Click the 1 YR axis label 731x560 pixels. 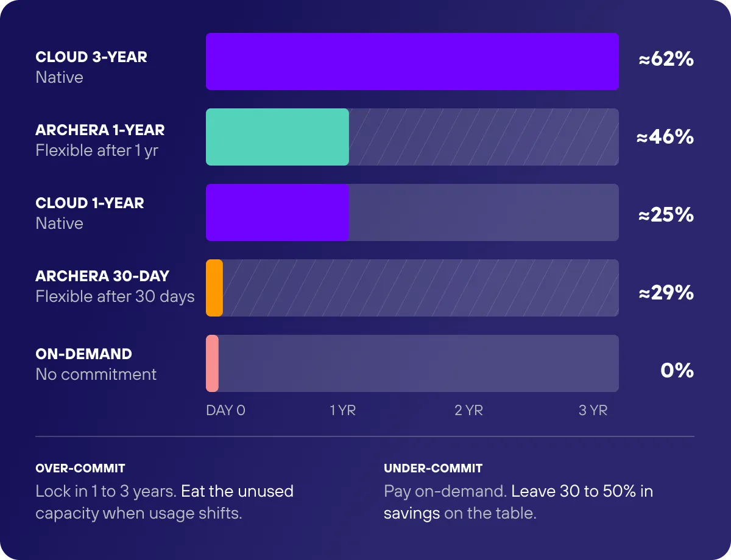tap(343, 411)
